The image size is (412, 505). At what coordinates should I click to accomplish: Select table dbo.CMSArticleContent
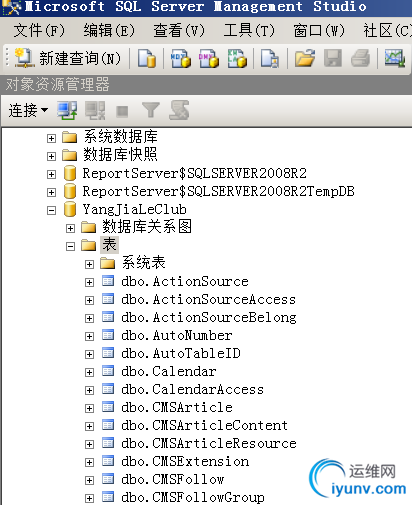[x=204, y=426]
